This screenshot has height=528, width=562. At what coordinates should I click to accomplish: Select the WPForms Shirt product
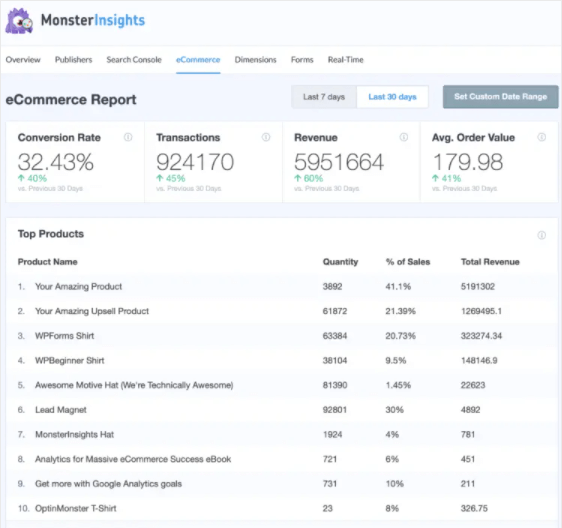click(65, 336)
